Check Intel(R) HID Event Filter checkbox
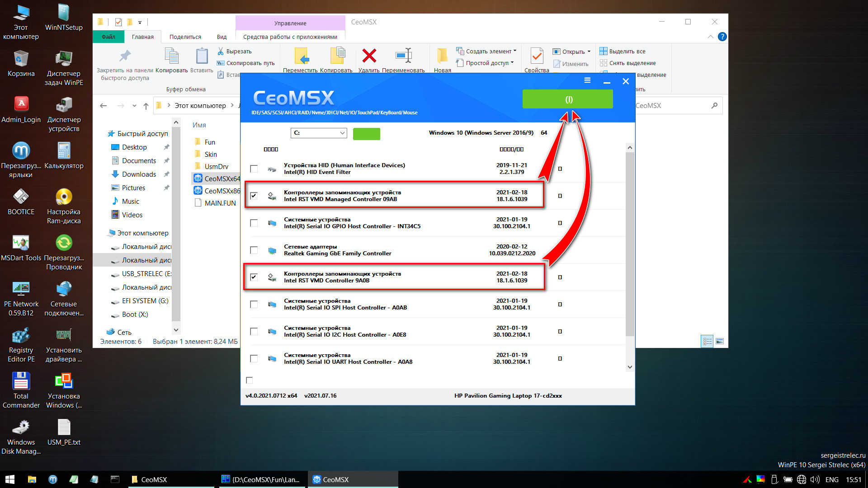868x488 pixels. click(x=254, y=169)
